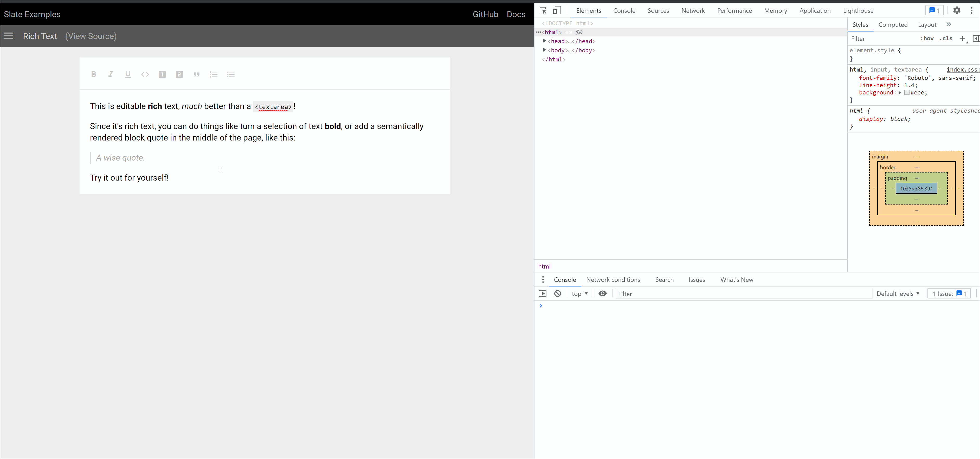Image resolution: width=980 pixels, height=459 pixels.
Task: Toggle element state :hov panel
Action: pyautogui.click(x=927, y=39)
